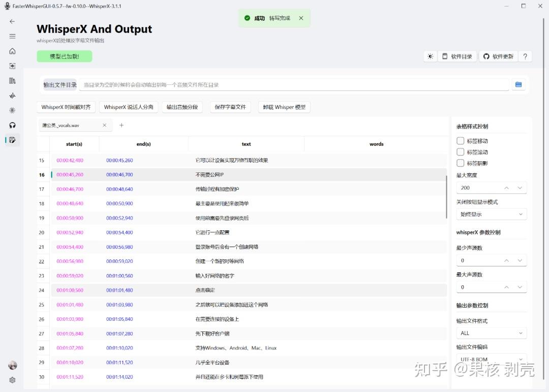Dismiss the 转写完成 success toast

point(301,17)
